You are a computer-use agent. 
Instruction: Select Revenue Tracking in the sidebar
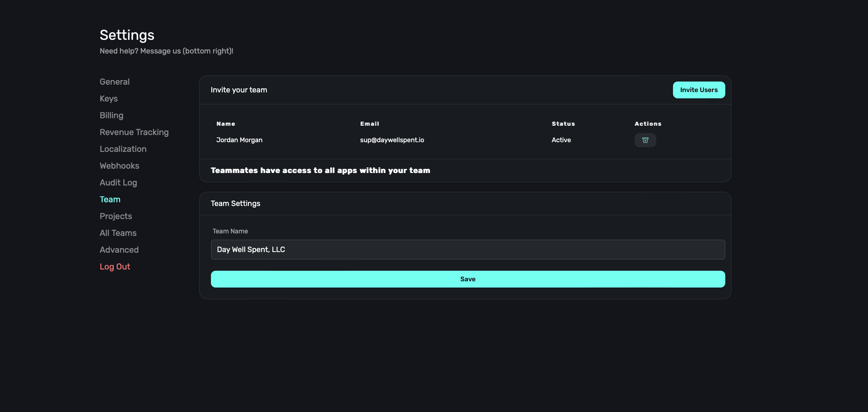[134, 132]
